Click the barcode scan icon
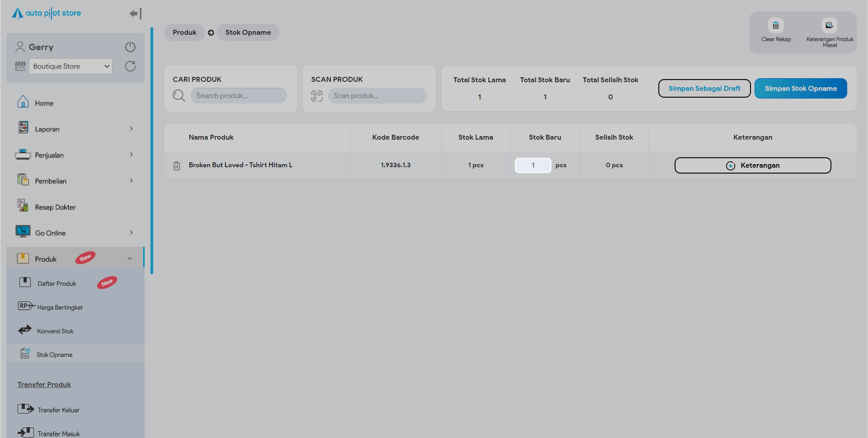 coord(317,96)
